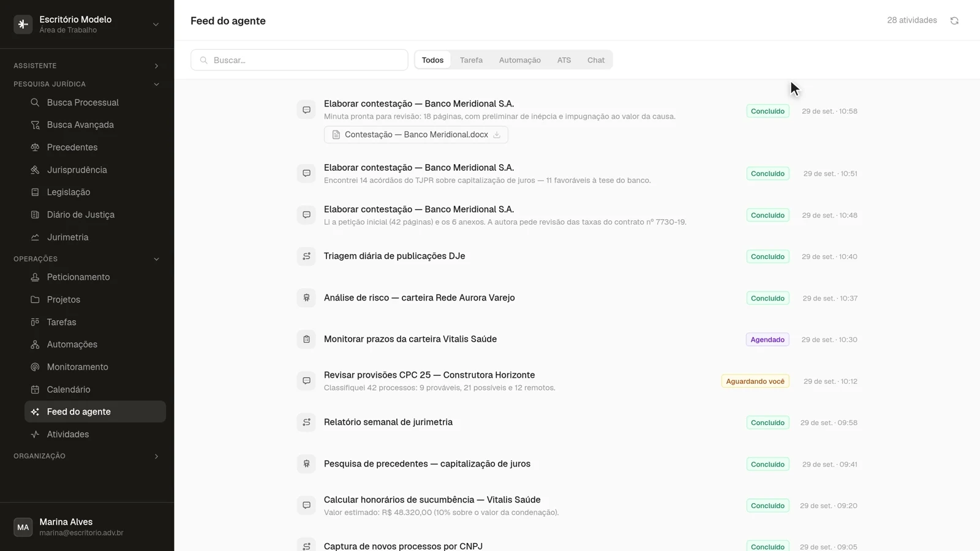Click the Busca Processual search icon
This screenshot has width=980, height=551.
[x=35, y=102]
